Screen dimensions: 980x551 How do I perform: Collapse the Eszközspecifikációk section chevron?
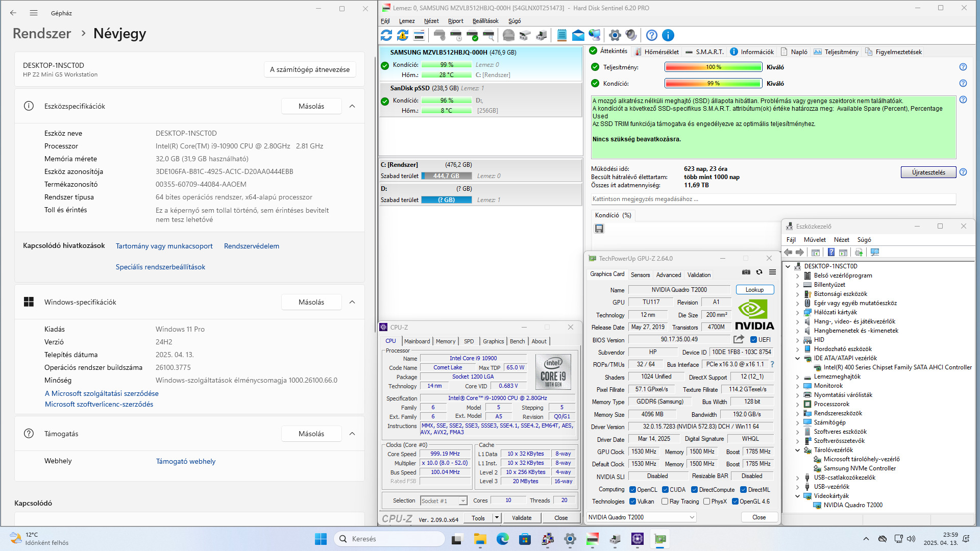coord(352,106)
